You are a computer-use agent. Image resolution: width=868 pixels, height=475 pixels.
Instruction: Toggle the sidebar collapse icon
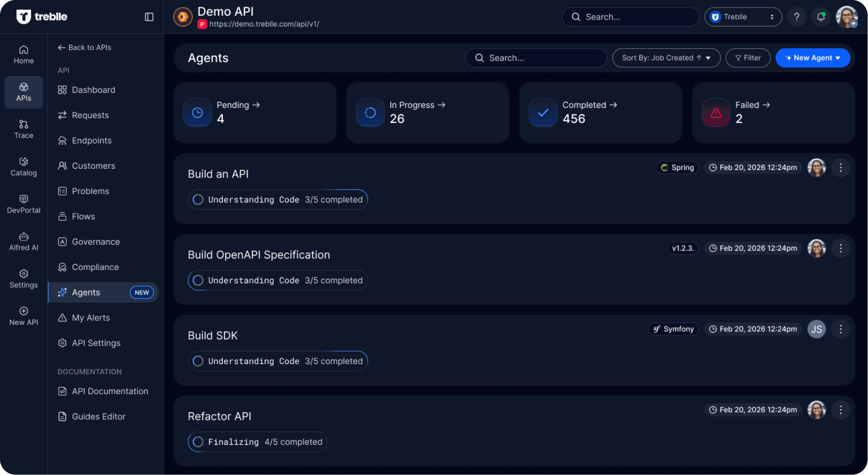click(x=149, y=17)
